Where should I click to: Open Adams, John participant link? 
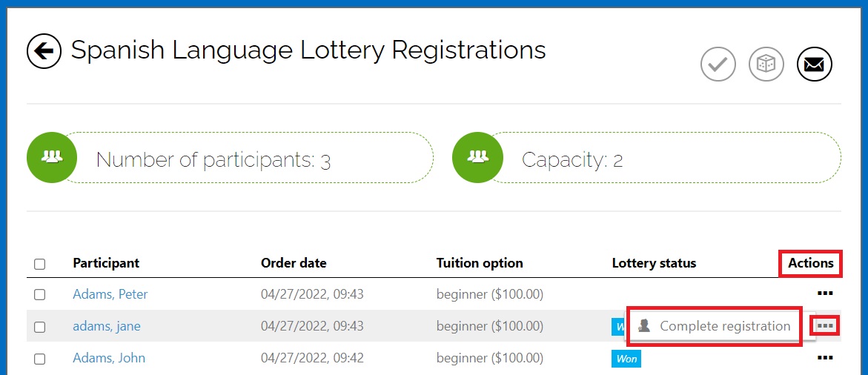point(109,359)
